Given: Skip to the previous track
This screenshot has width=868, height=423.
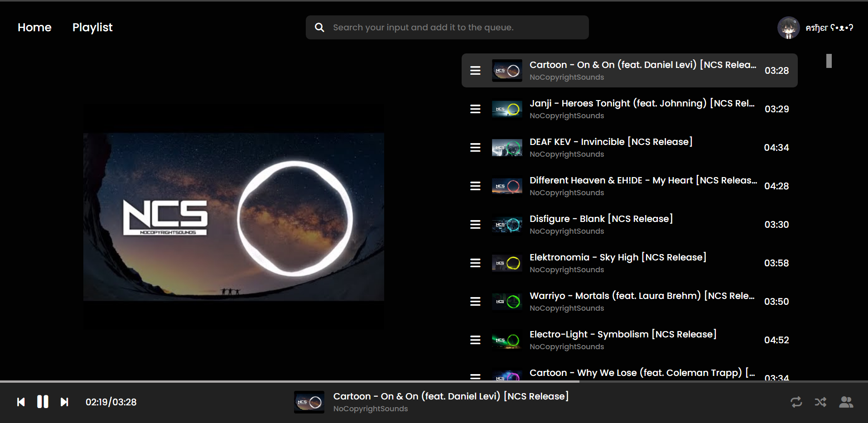Looking at the screenshot, I should tap(21, 402).
